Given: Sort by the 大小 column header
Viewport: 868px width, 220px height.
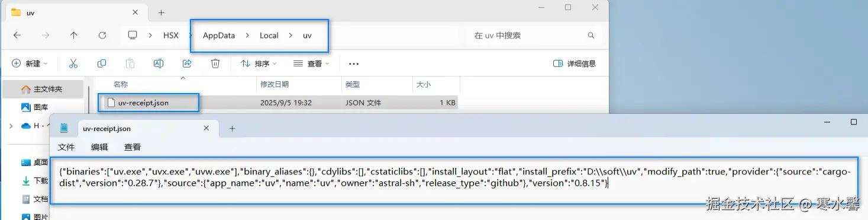Looking at the screenshot, I should (x=424, y=85).
